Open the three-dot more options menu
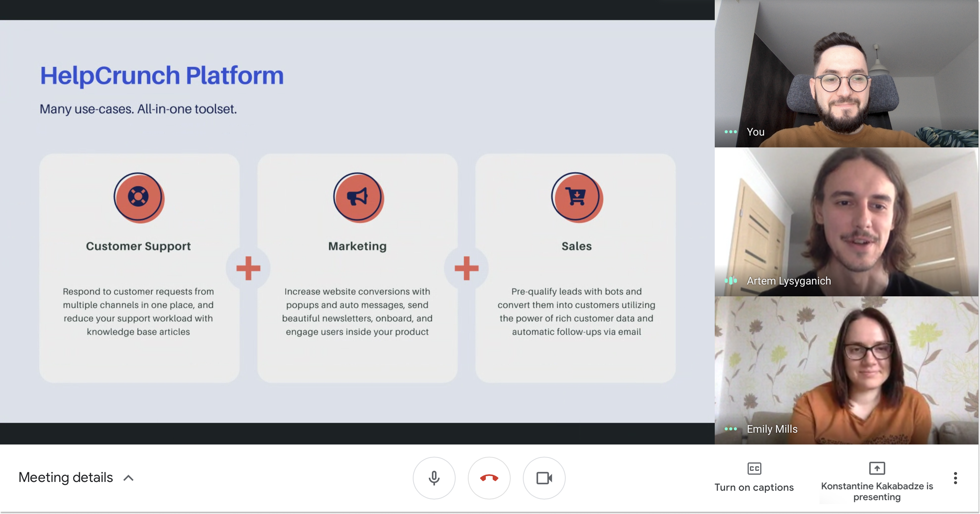 click(955, 478)
